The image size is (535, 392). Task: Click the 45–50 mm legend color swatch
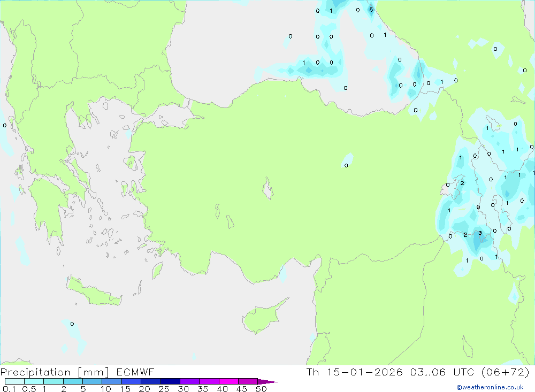(248, 381)
